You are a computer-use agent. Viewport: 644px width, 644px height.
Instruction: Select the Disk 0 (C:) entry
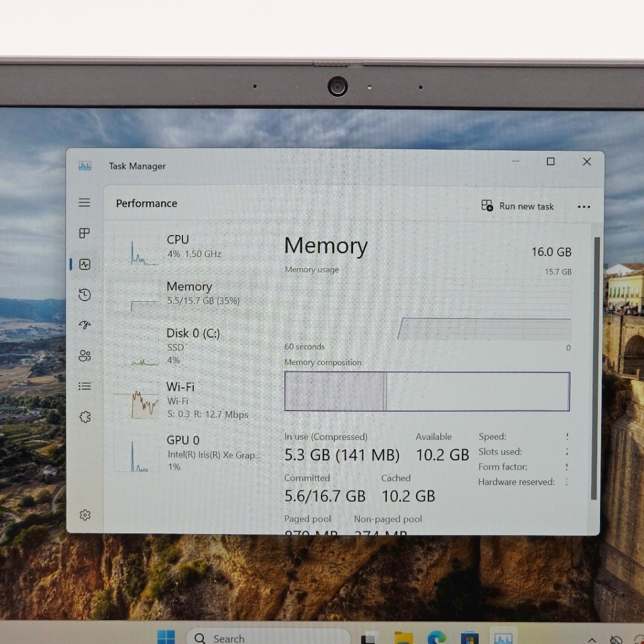[189, 346]
